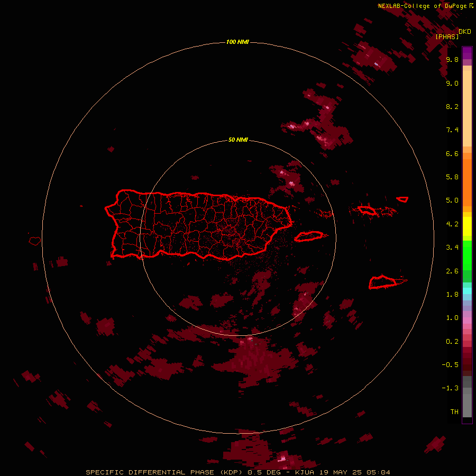Screen dimensions: 476x476
Task: Click the -1.3 legend value
Action: [450, 388]
